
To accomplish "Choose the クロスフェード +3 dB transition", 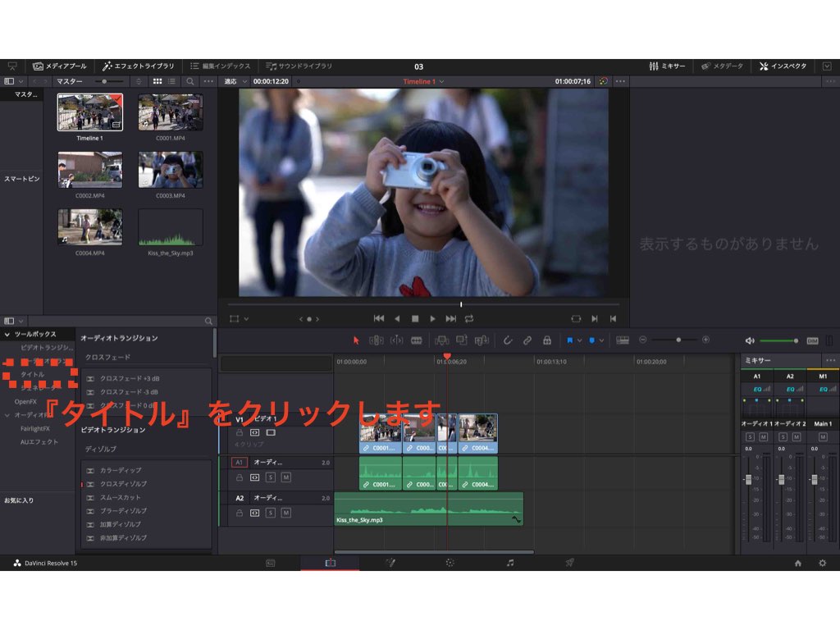I will [130, 378].
